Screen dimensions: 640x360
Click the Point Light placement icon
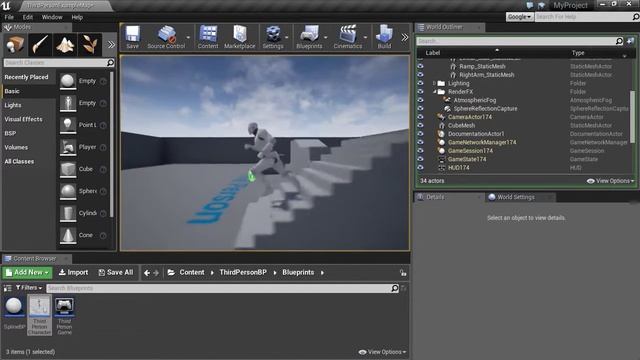68,125
